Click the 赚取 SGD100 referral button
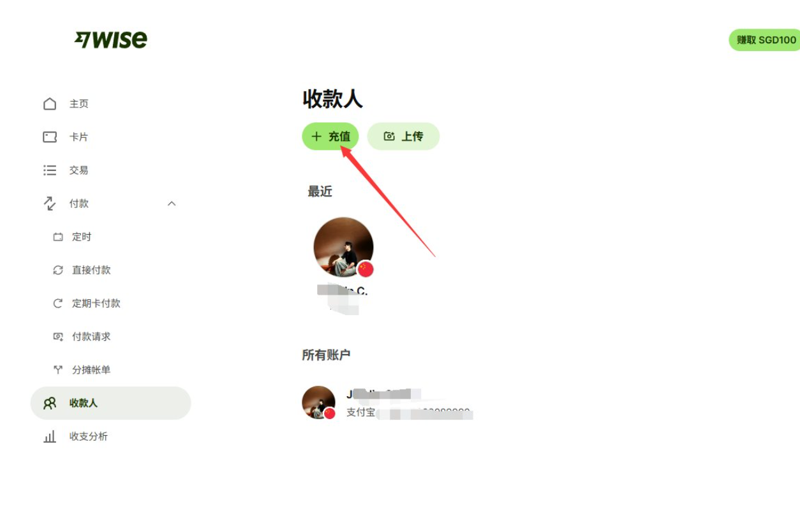The height and width of the screenshot is (532, 800). click(x=765, y=40)
